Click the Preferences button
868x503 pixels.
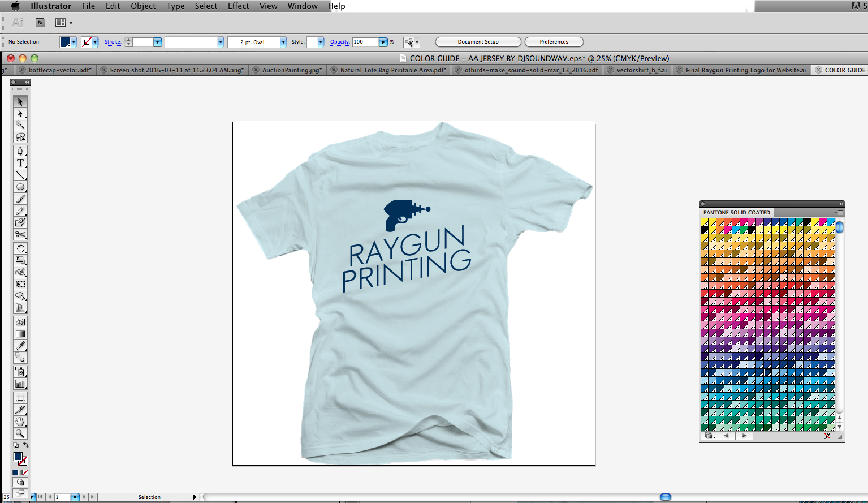point(554,42)
